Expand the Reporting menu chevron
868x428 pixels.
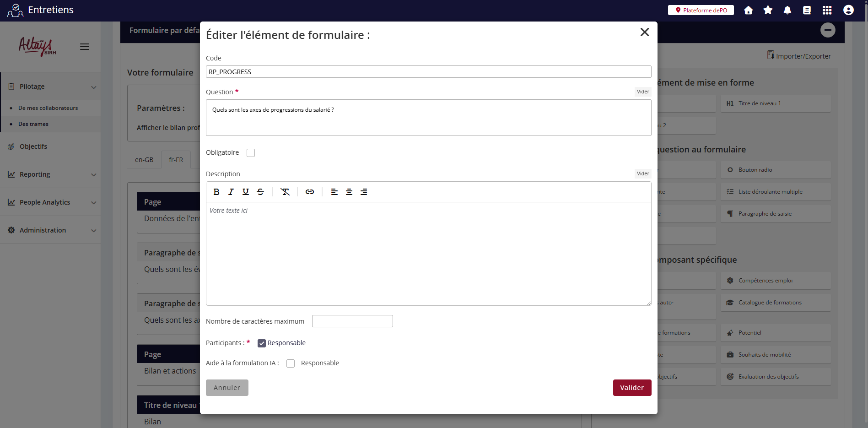click(93, 175)
